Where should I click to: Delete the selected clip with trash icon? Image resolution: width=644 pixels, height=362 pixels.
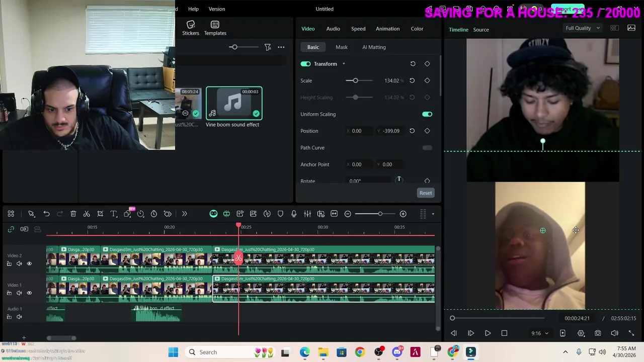[x=73, y=214]
